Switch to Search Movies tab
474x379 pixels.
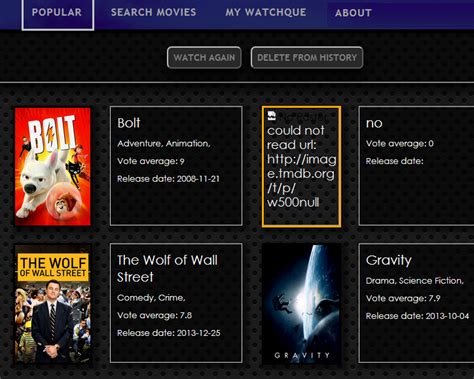coord(153,12)
